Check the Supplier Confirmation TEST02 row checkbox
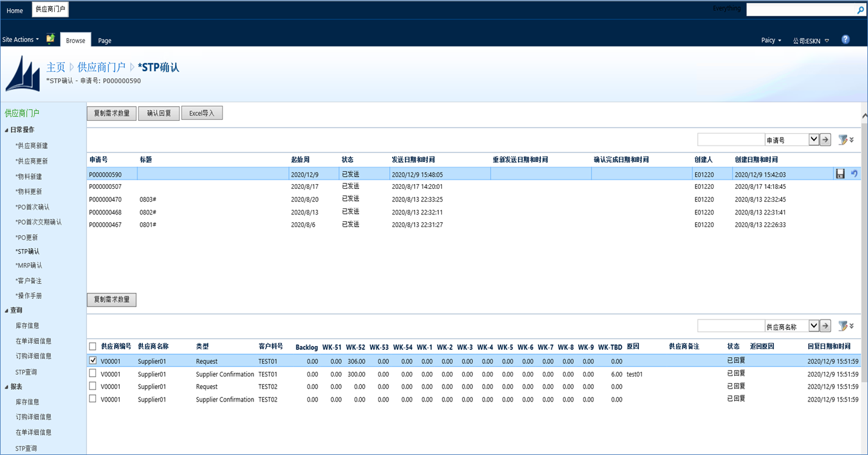Viewport: 868px width, 455px height. [92, 399]
